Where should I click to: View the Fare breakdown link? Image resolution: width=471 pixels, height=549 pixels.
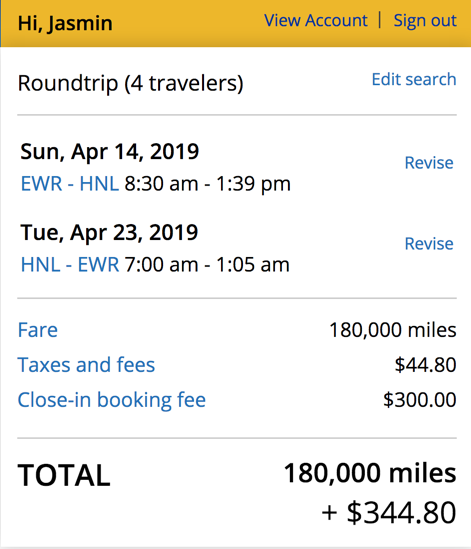pos(38,330)
